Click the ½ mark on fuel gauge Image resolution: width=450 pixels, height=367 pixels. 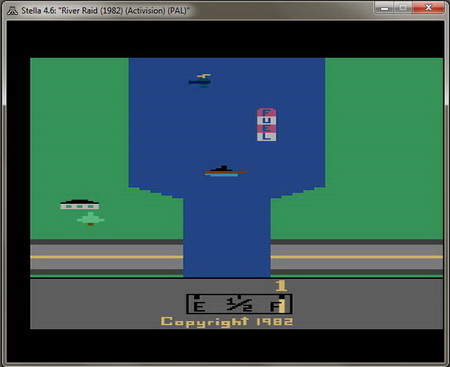coord(239,304)
